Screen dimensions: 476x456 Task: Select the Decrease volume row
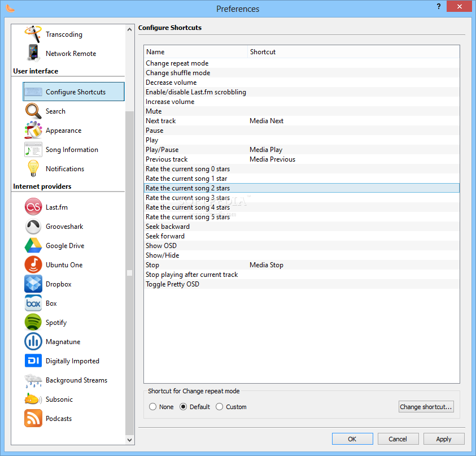pos(302,82)
